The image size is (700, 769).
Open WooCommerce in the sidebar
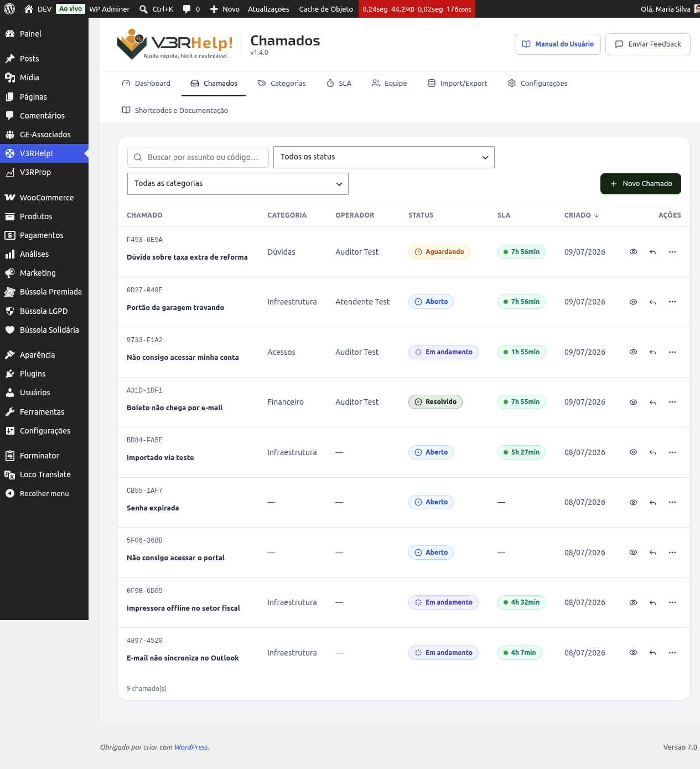click(44, 198)
